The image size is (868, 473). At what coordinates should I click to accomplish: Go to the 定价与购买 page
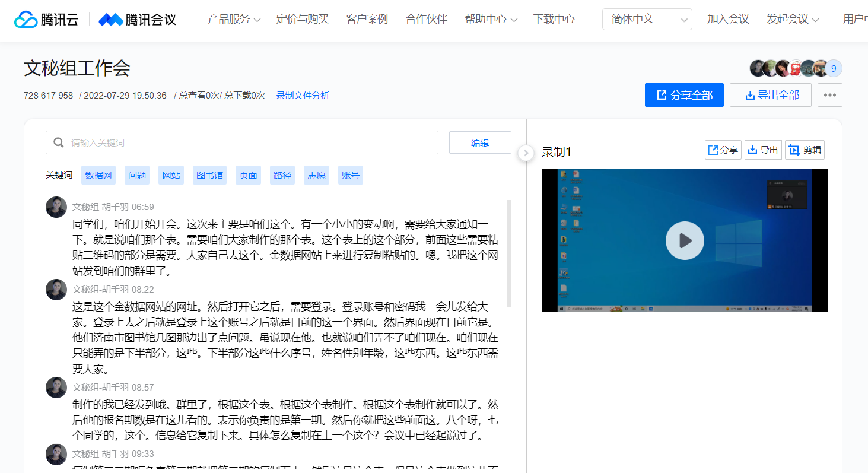[302, 19]
